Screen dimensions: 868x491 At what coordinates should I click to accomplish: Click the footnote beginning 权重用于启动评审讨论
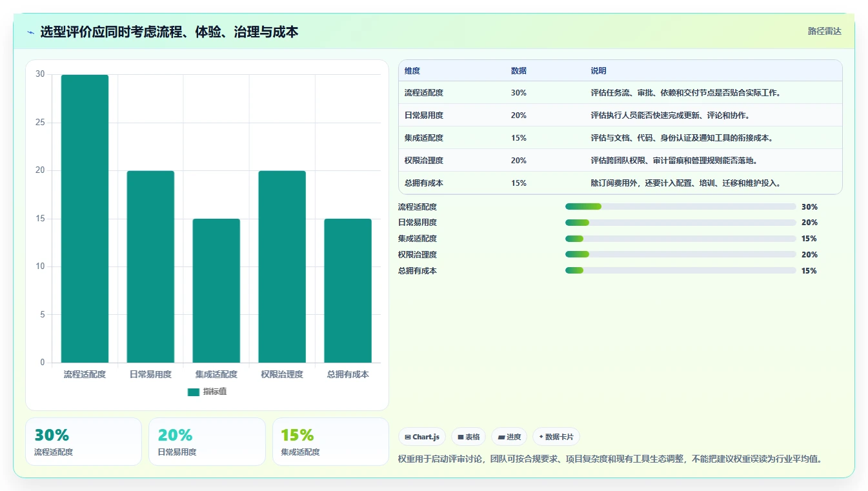click(611, 459)
